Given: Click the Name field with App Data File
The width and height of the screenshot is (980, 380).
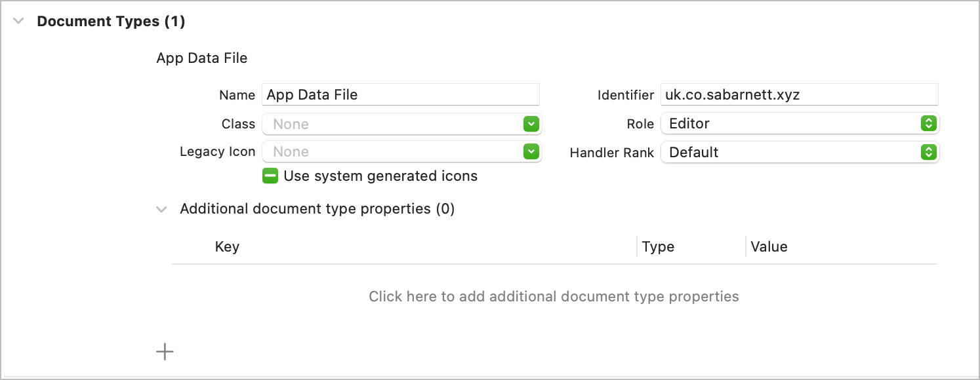Looking at the screenshot, I should [400, 94].
